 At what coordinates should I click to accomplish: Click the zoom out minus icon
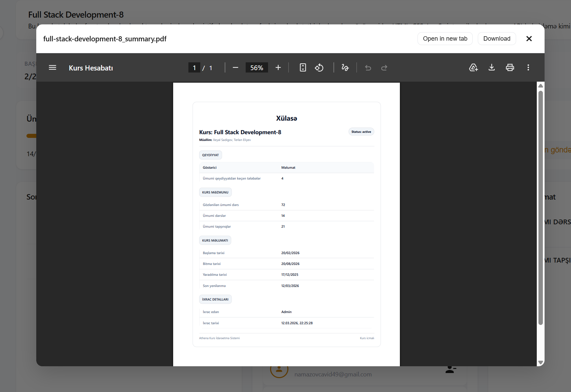pyautogui.click(x=236, y=68)
